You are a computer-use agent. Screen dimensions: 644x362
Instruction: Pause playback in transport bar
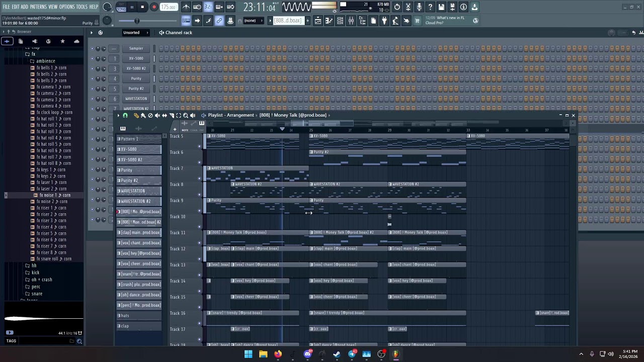pos(132,7)
